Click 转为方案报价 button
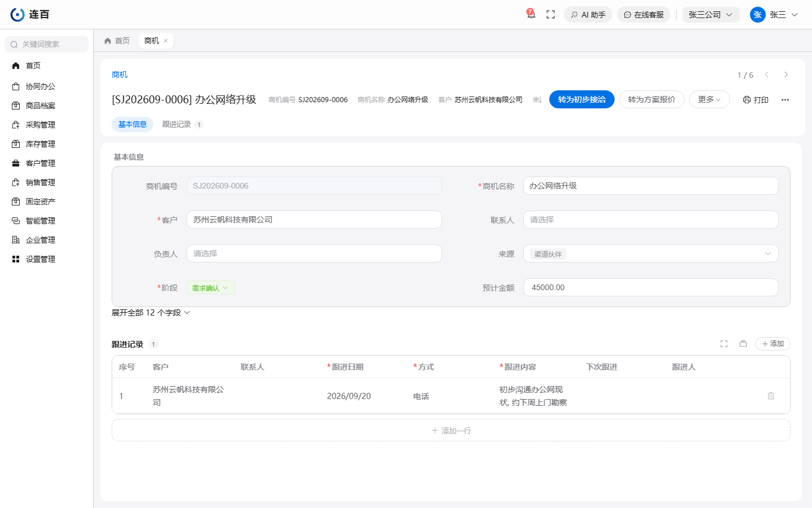This screenshot has height=508, width=812. coord(652,99)
